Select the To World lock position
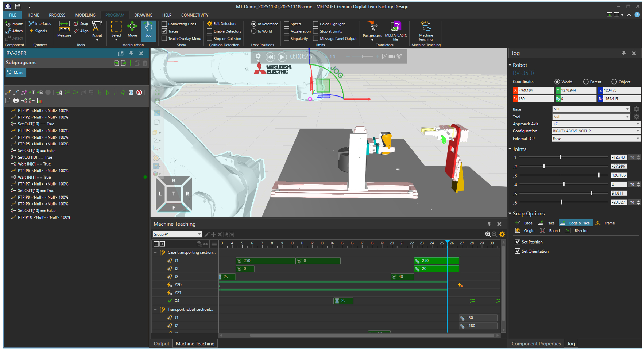644x350 pixels. 254,31
